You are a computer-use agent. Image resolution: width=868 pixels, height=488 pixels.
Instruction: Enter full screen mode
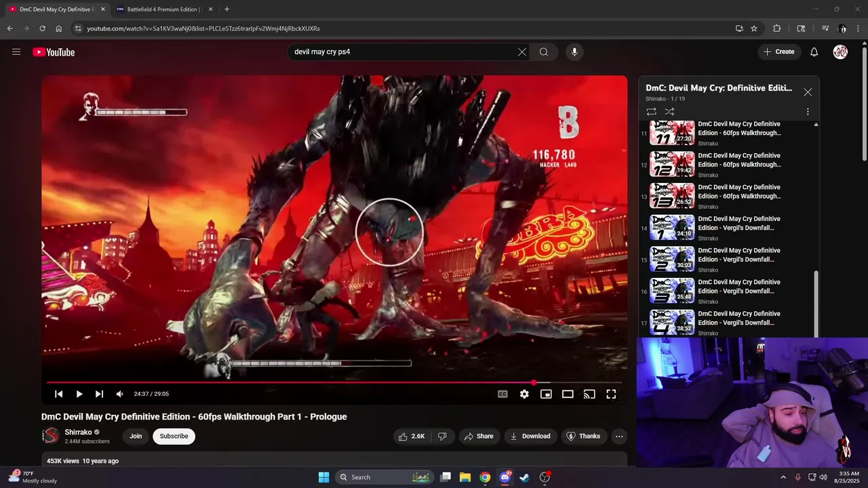(x=611, y=394)
